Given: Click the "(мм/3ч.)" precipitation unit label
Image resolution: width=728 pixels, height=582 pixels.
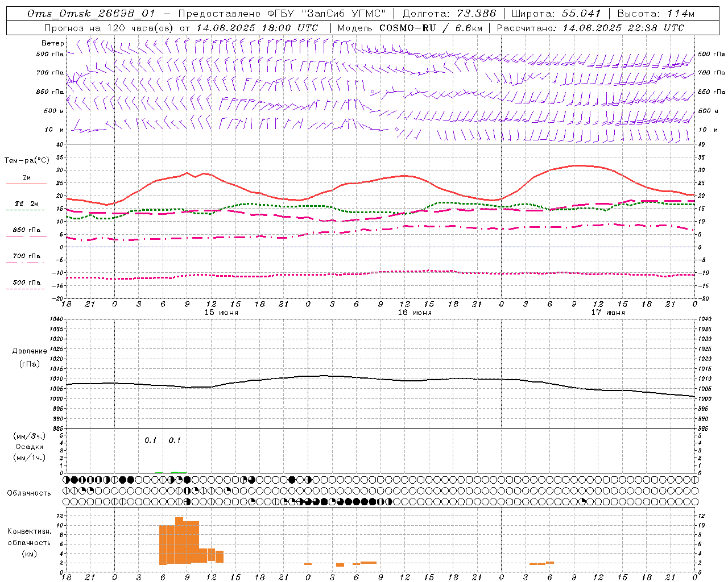Looking at the screenshot, I should (30, 436).
